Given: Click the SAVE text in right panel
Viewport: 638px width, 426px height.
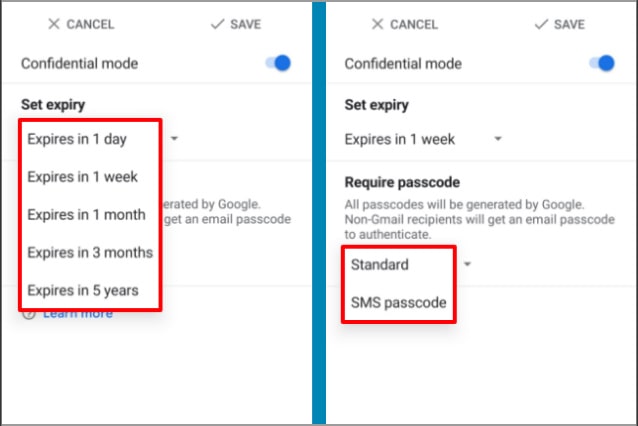Looking at the screenshot, I should [569, 24].
